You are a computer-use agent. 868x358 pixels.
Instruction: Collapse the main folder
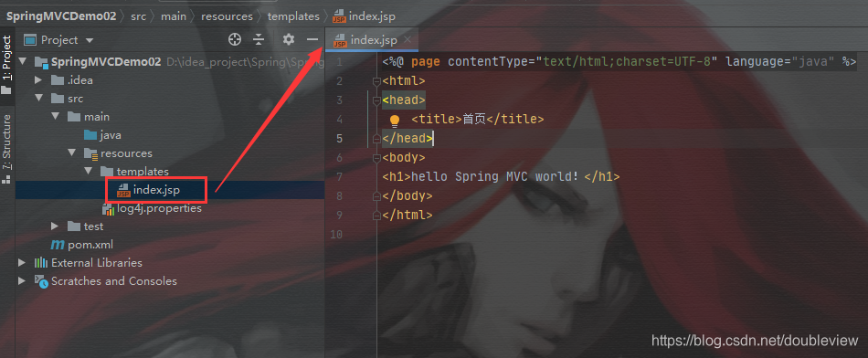pyautogui.click(x=56, y=116)
